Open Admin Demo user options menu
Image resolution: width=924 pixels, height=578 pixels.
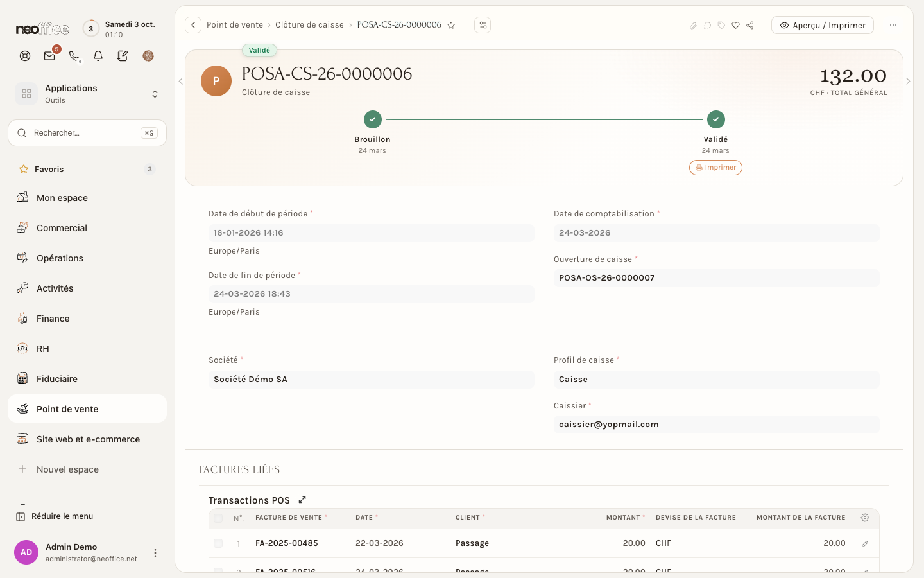155,553
